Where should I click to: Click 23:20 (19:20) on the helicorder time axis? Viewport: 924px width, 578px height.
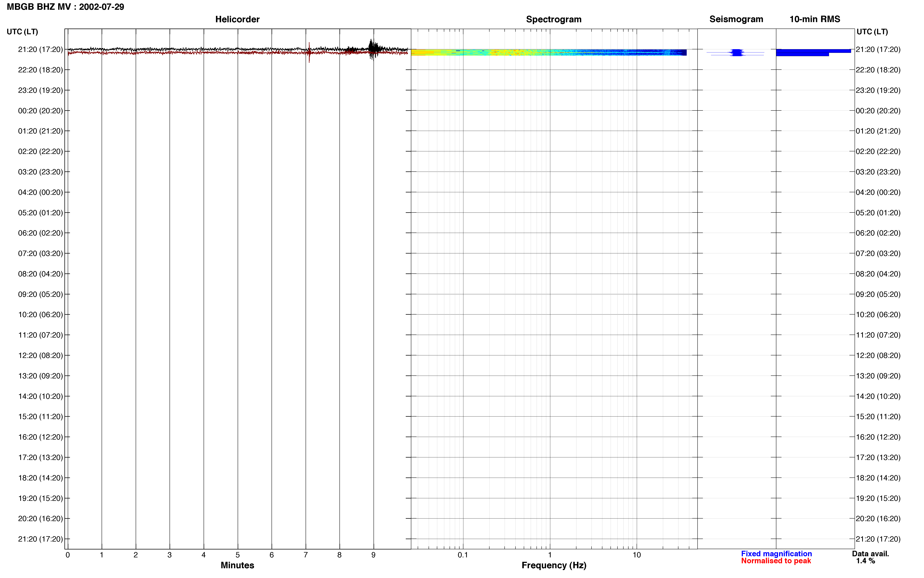click(41, 90)
